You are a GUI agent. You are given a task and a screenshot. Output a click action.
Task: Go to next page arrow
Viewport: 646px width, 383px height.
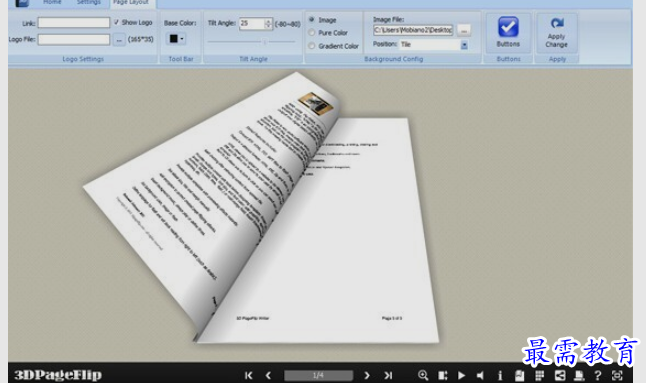367,375
